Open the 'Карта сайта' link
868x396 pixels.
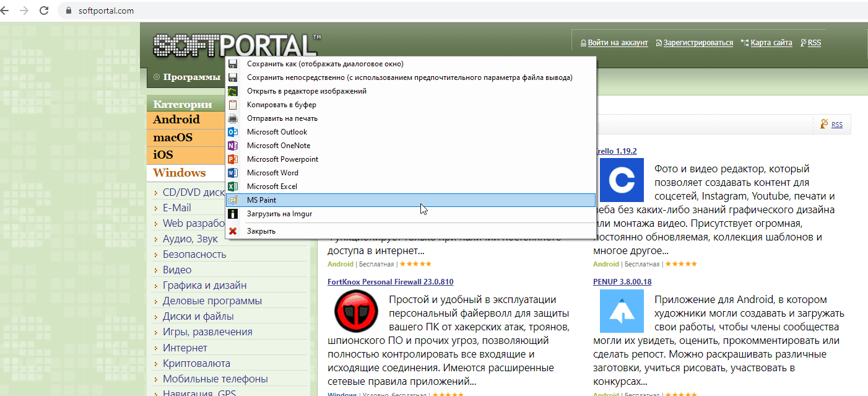pos(771,43)
